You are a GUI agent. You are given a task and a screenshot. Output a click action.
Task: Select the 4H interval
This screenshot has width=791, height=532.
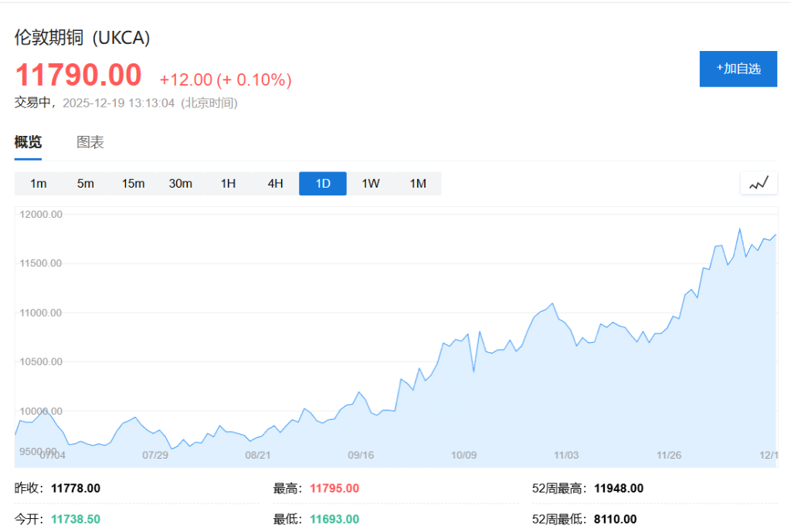(x=275, y=184)
